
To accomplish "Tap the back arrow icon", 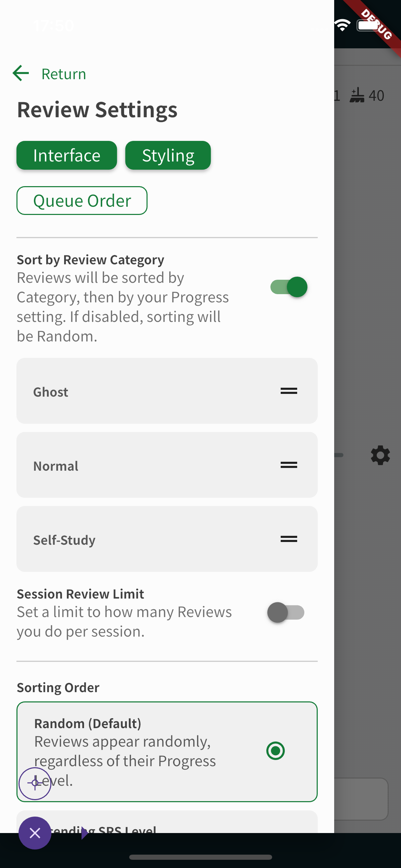I will 21,73.
